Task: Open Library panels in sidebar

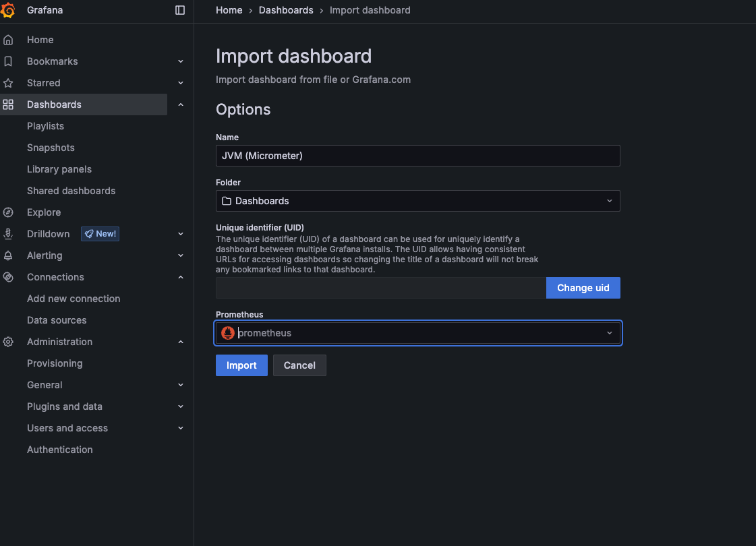Action: pyautogui.click(x=59, y=169)
